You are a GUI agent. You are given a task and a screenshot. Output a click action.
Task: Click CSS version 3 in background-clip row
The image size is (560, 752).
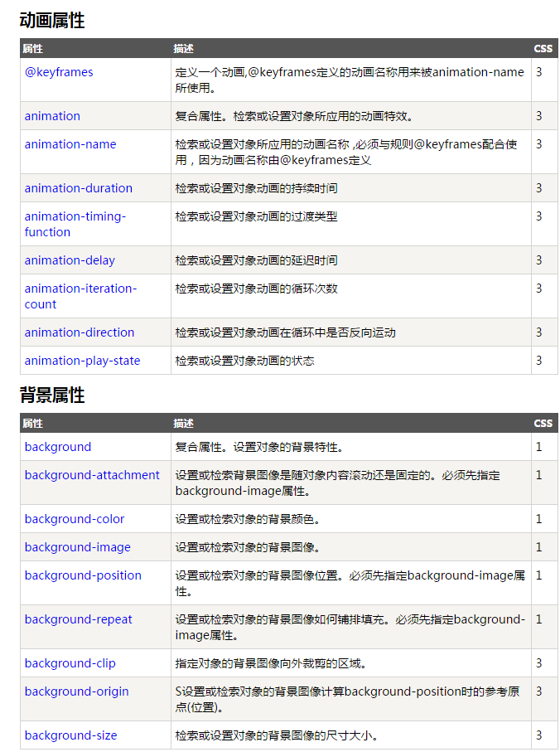click(x=539, y=664)
